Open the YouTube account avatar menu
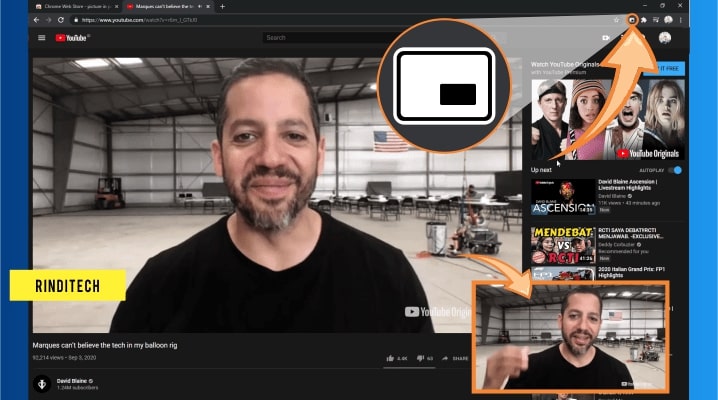 665,38
